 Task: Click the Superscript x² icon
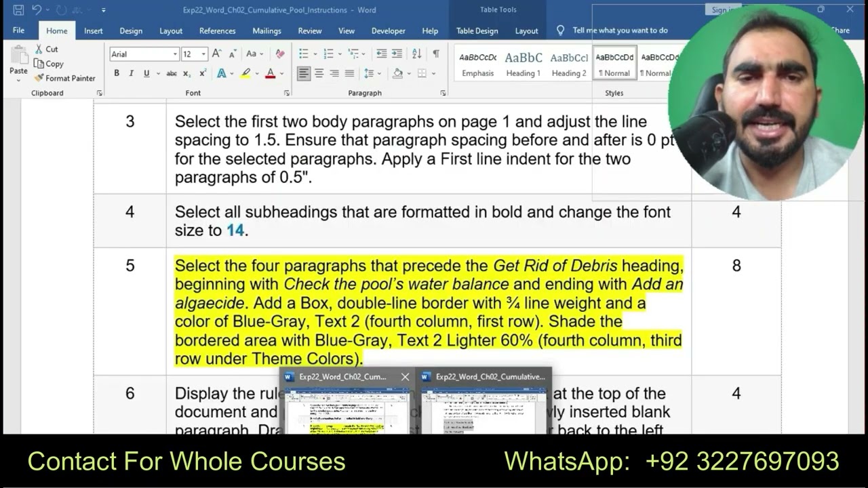tap(202, 73)
